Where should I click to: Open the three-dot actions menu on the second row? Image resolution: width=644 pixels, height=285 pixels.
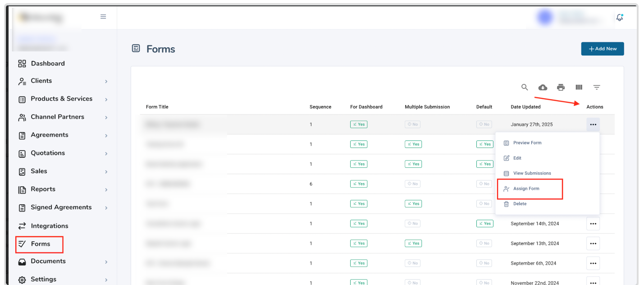(x=593, y=144)
